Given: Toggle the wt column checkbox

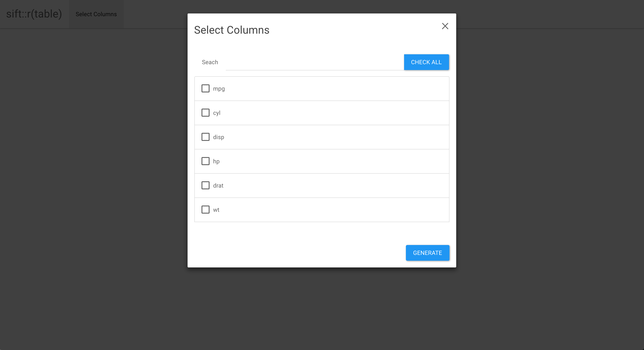Looking at the screenshot, I should (x=206, y=210).
